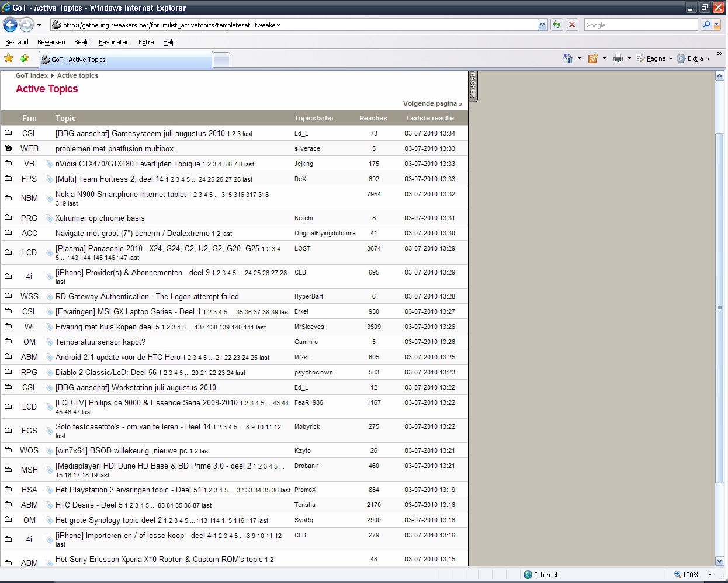
Task: Click the Stop loading icon
Action: click(573, 25)
